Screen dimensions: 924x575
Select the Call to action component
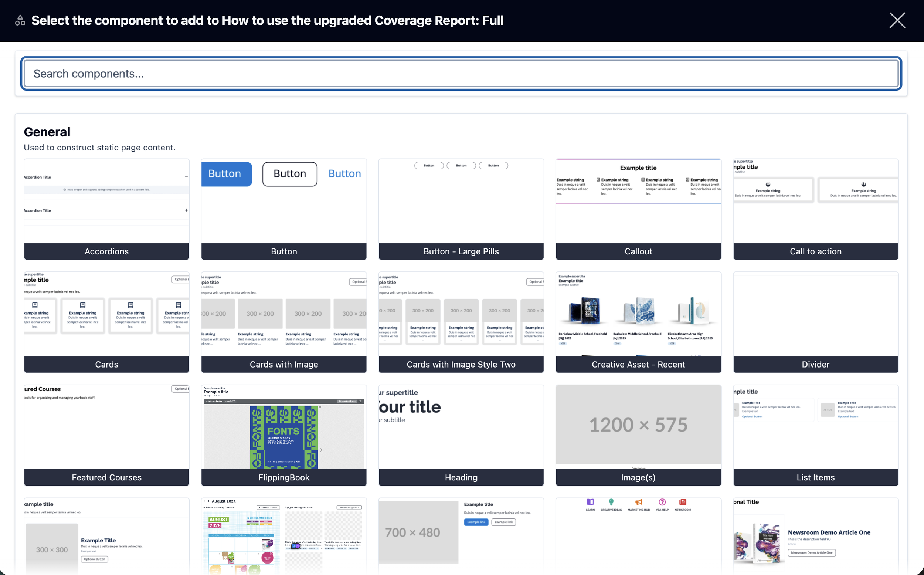point(816,209)
